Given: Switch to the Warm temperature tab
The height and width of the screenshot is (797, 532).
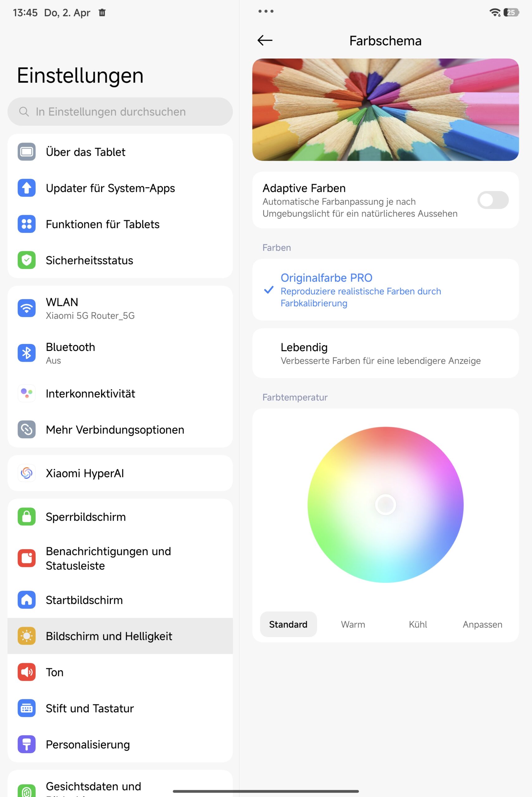Looking at the screenshot, I should click(353, 624).
